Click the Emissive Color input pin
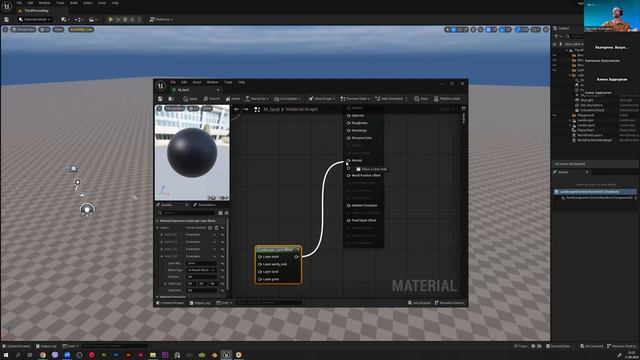Image resolution: width=640 pixels, height=360 pixels. 349,138
